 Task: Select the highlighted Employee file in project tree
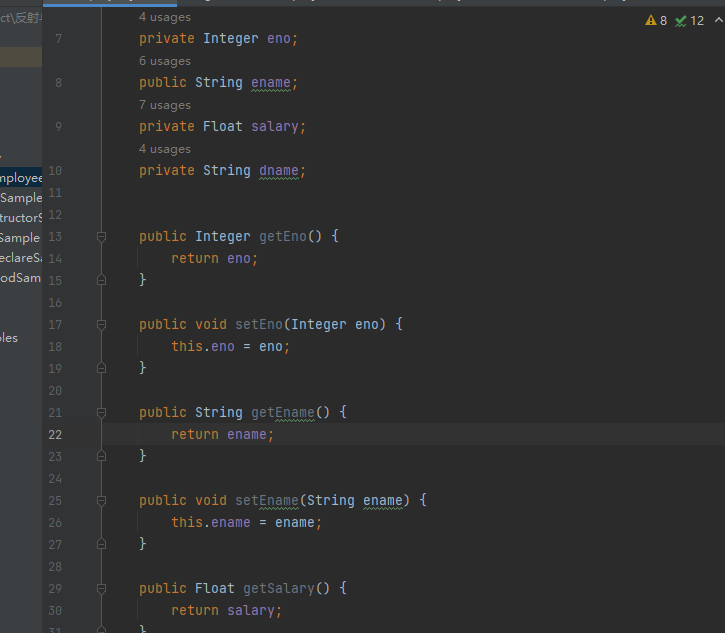click(21, 178)
